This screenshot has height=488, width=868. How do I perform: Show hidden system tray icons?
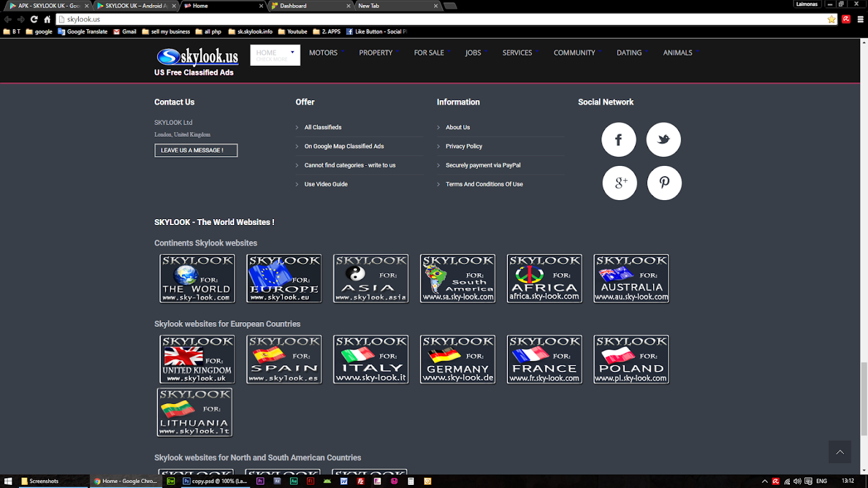(x=765, y=481)
